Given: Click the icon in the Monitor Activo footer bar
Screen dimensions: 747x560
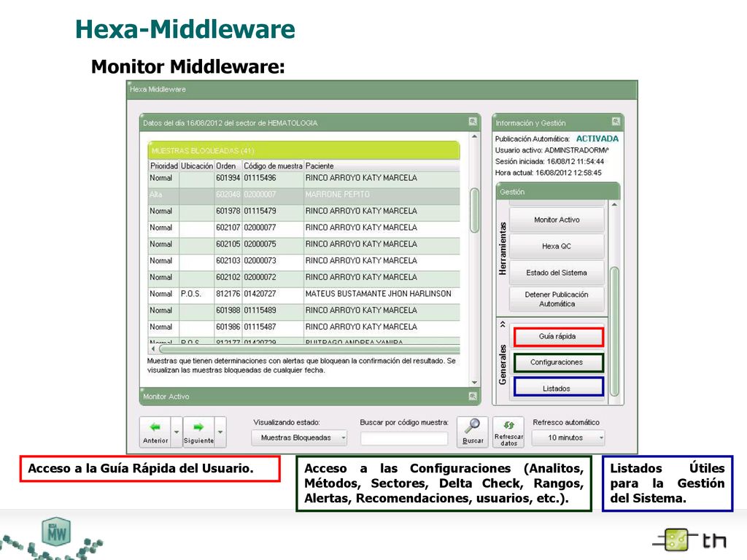Looking at the screenshot, I should click(x=472, y=396).
